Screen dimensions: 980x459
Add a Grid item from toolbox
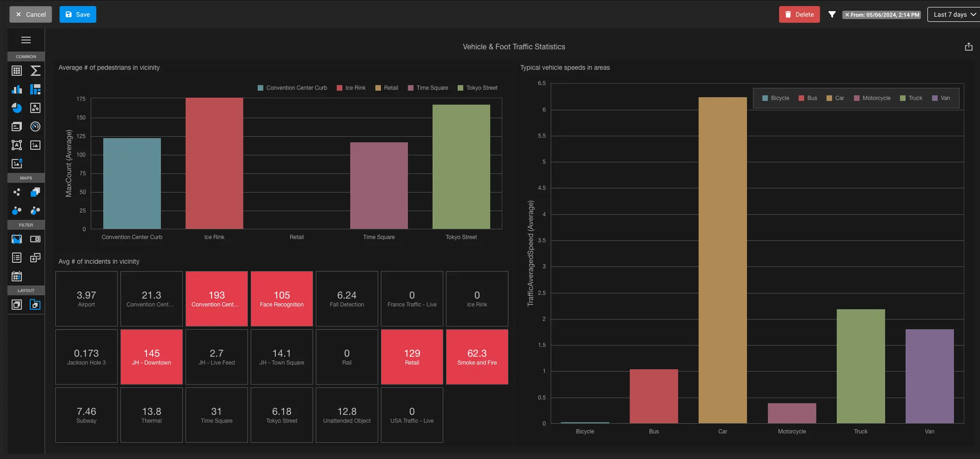17,71
